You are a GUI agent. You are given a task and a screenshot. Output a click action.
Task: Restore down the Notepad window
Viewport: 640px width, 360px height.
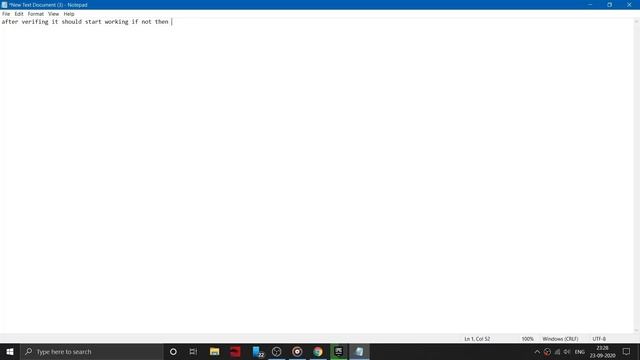click(x=609, y=4)
